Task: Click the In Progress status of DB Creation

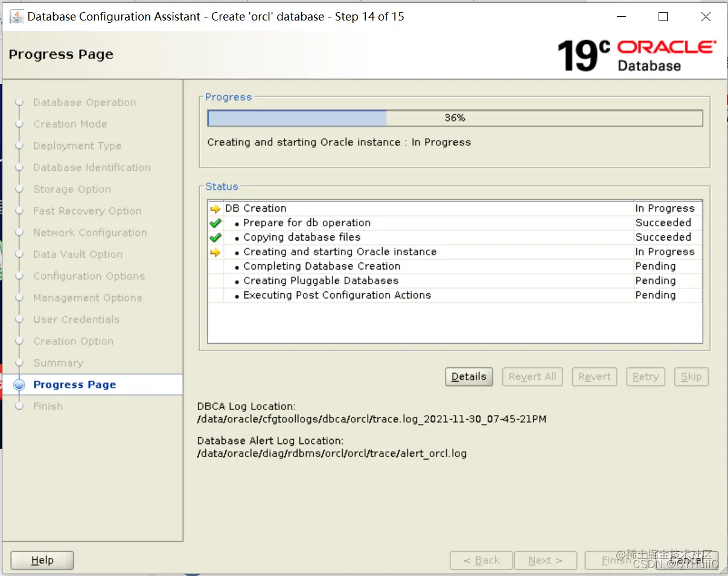Action: click(665, 209)
